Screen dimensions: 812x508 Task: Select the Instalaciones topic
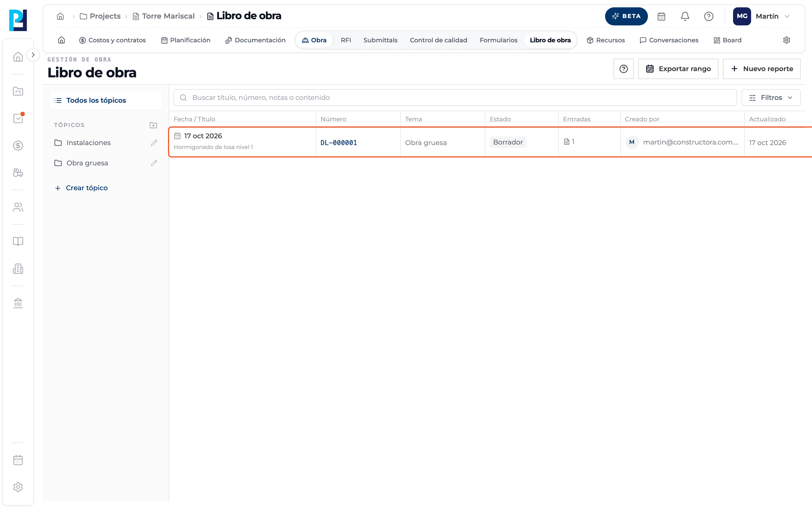(89, 143)
